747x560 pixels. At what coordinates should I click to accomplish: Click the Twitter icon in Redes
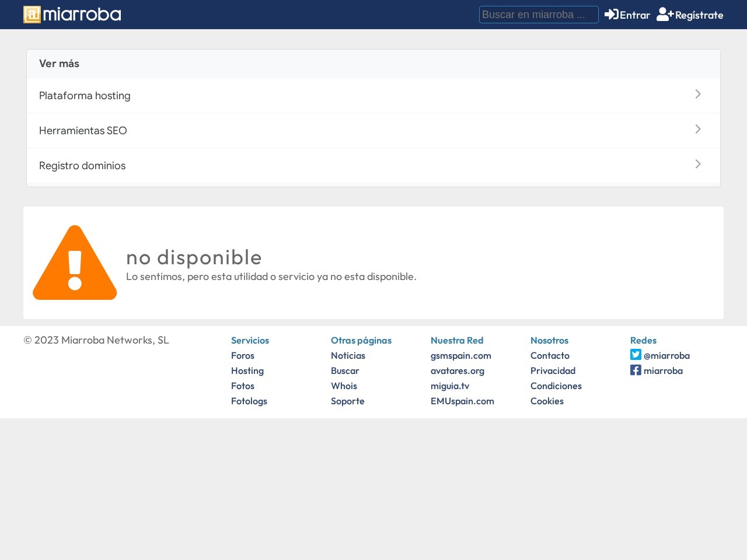pyautogui.click(x=636, y=355)
